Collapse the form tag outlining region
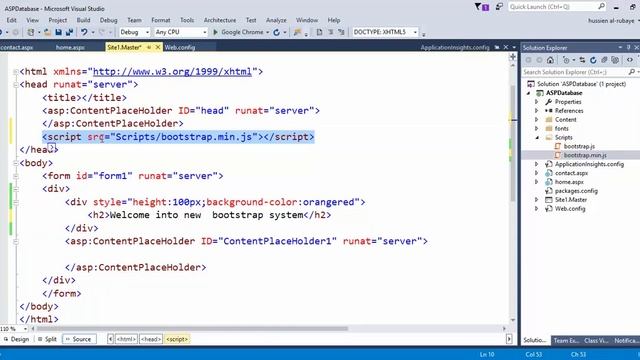This screenshot has width=640, height=360. (16, 176)
